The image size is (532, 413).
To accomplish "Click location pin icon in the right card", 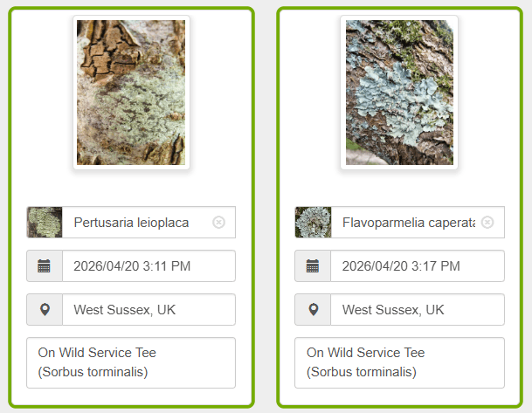I will click(x=313, y=310).
